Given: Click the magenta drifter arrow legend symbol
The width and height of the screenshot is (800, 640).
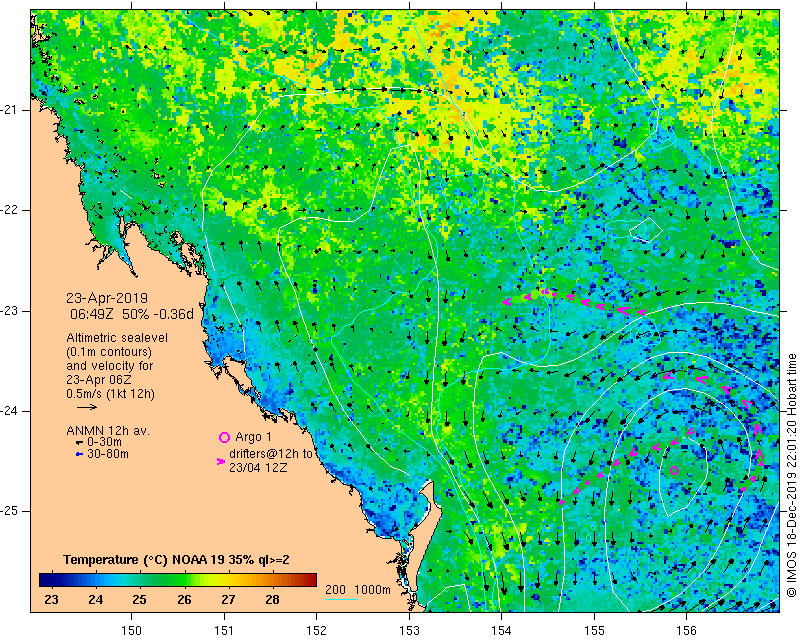Looking at the screenshot, I should 221,461.
